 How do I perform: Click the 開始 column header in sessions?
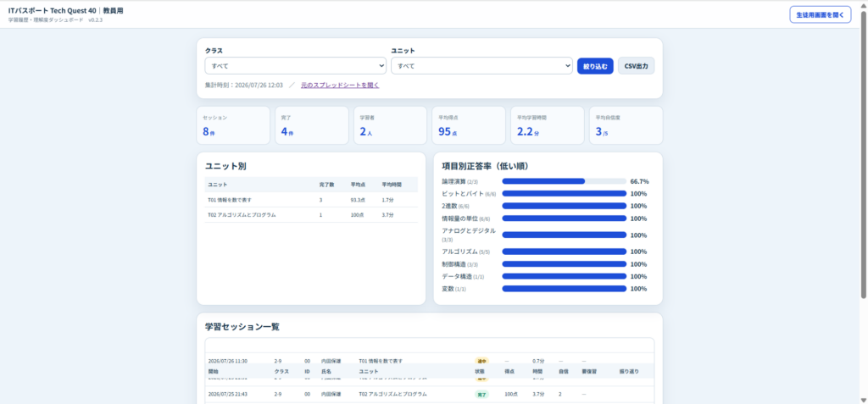[x=213, y=371]
